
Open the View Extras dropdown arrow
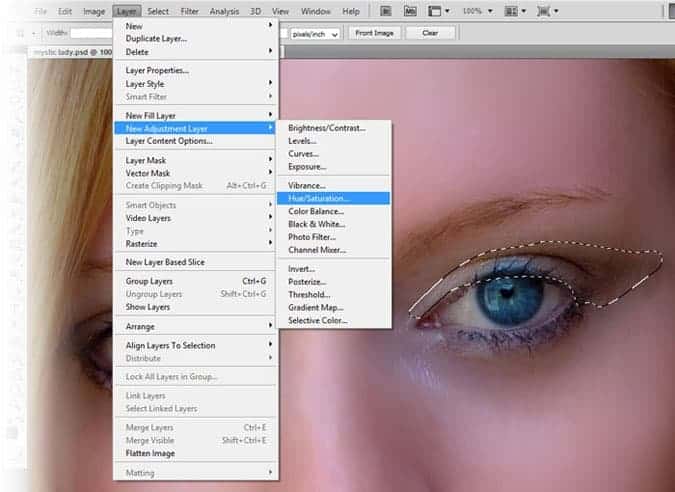pos(447,11)
